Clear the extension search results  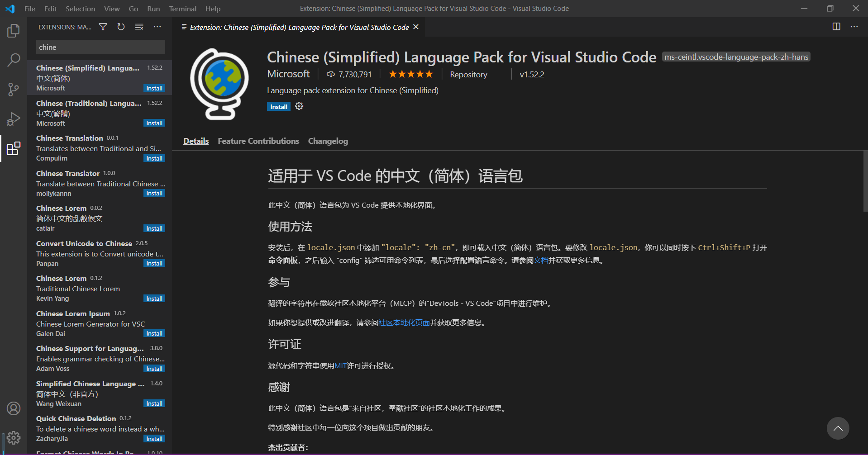pyautogui.click(x=138, y=27)
